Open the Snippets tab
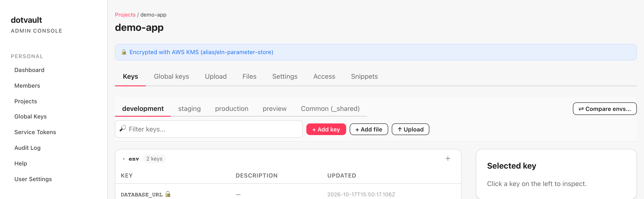Screen dimensions: 644x199 pos(364,76)
